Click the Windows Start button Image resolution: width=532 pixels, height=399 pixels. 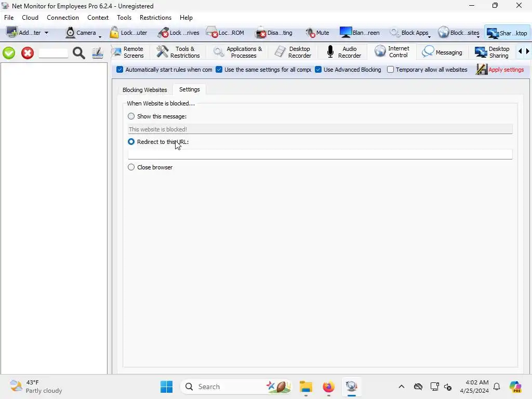coord(167,387)
